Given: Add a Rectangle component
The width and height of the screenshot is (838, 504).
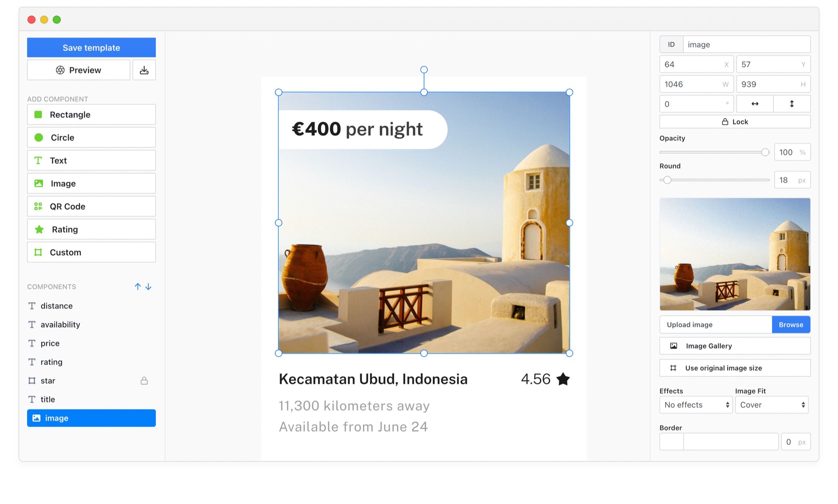Looking at the screenshot, I should pos(91,115).
